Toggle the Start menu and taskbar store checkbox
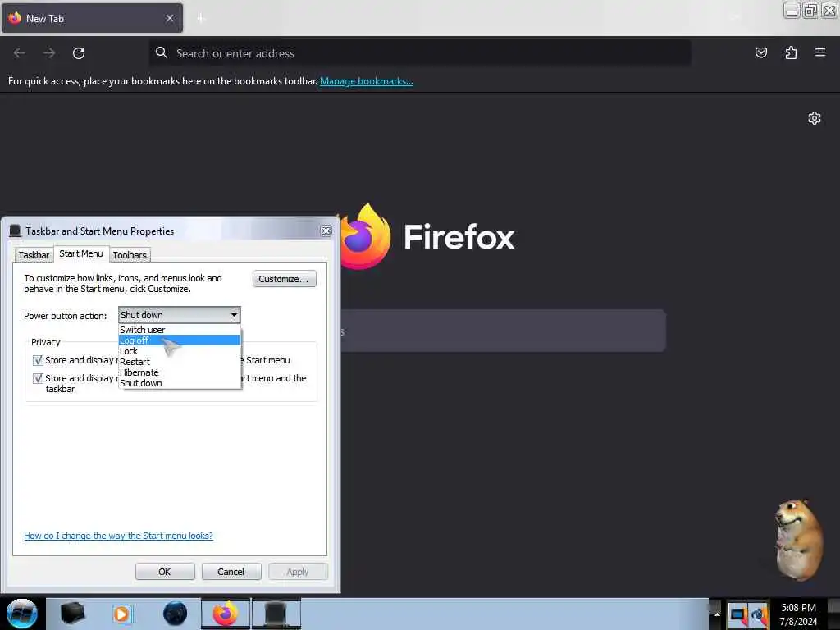This screenshot has height=630, width=840. tap(38, 378)
